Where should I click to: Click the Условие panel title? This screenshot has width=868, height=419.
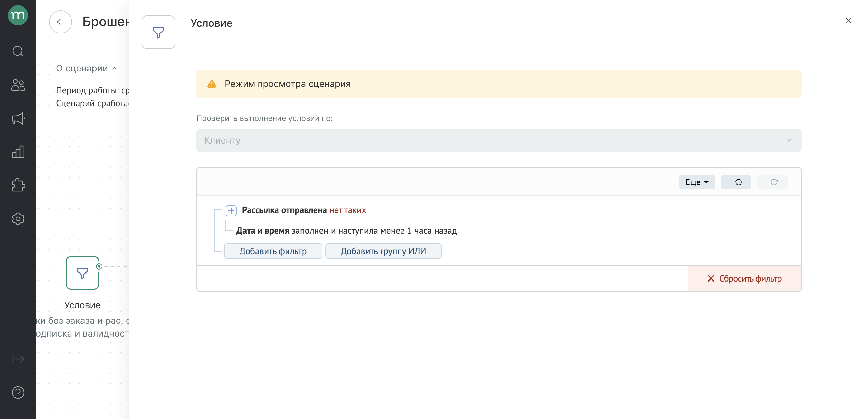211,23
